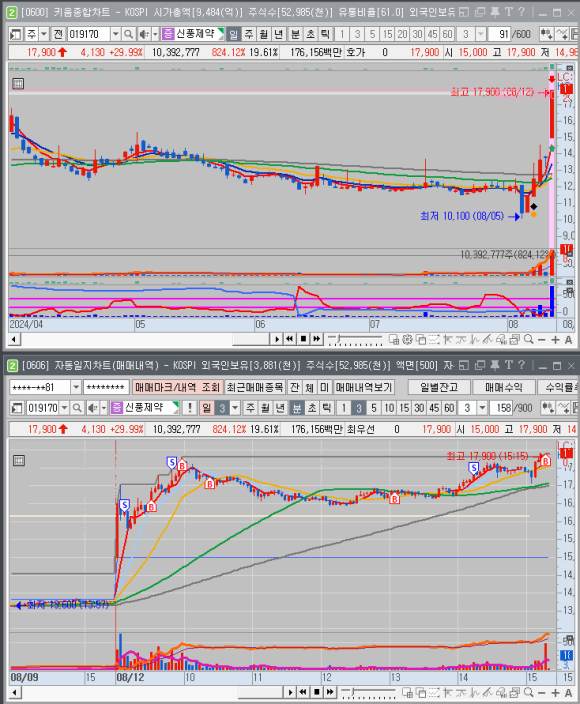Screen dimensions: 580x704
Task: Click the gear settings icon in the top chart's bottom toolbar
Action: 407,339
